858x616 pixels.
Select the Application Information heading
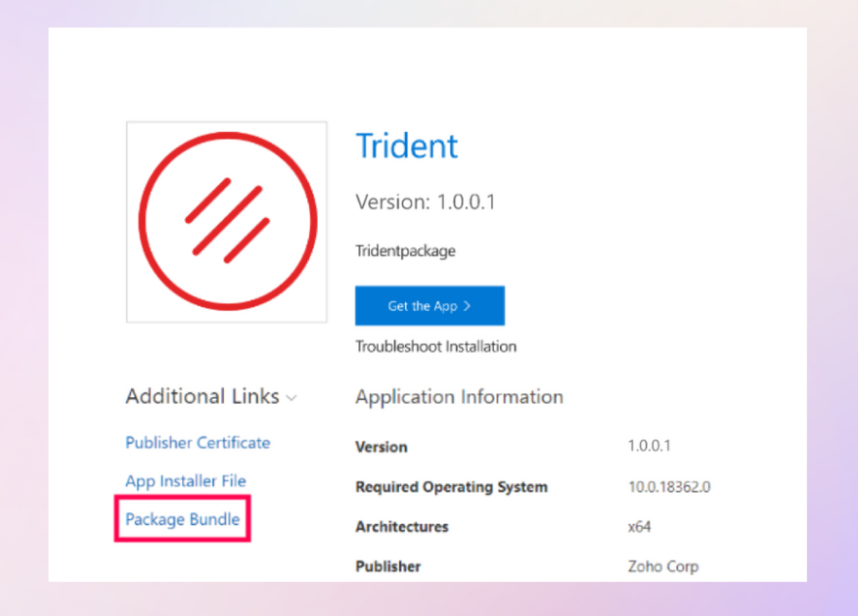pyautogui.click(x=459, y=397)
